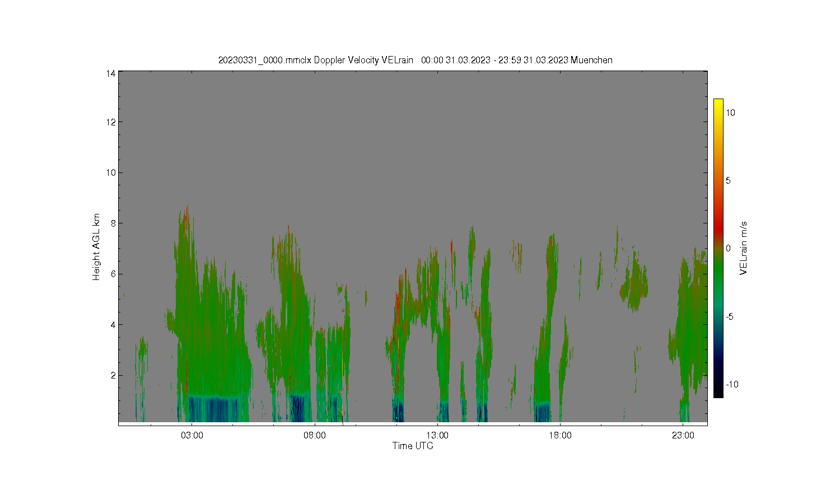840x504 pixels.
Task: Click the 08:00 time tick label
Action: [315, 436]
